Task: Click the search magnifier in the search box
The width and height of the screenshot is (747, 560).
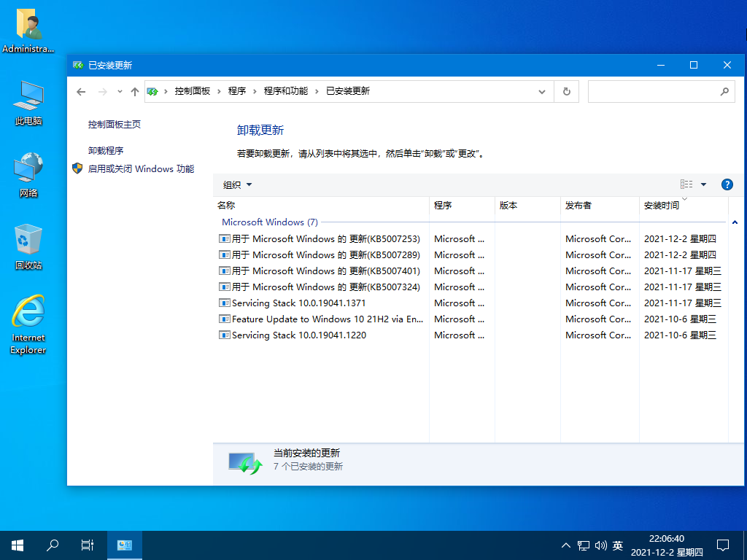Action: [724, 91]
